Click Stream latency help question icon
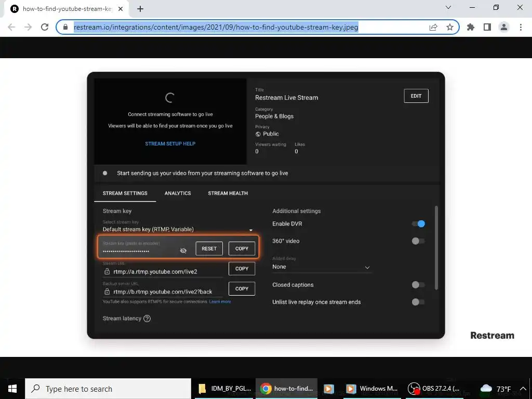 click(147, 318)
